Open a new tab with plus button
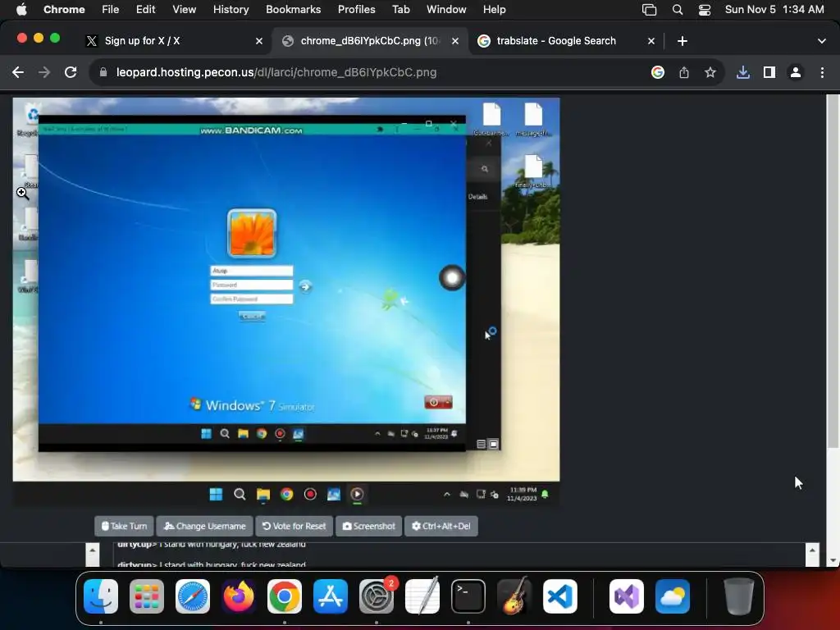Screen dimensions: 840x630 (682, 41)
